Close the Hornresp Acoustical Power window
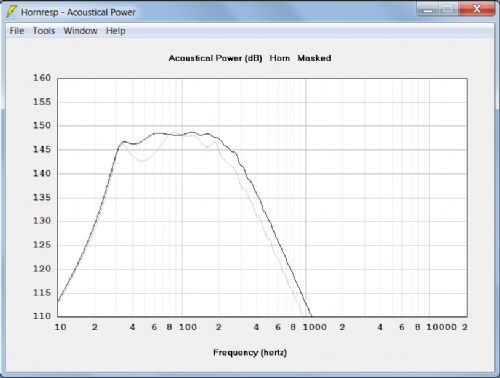The image size is (500, 378). click(x=476, y=9)
